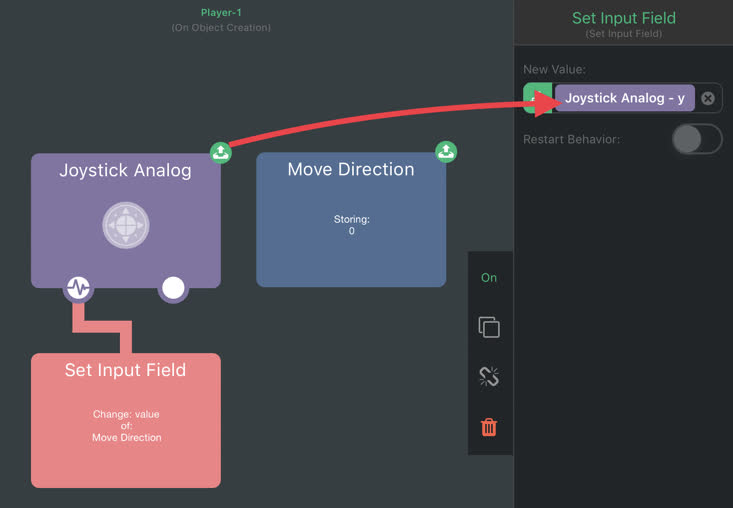Click the Move Direction green output icon
The width and height of the screenshot is (733, 508).
point(446,151)
